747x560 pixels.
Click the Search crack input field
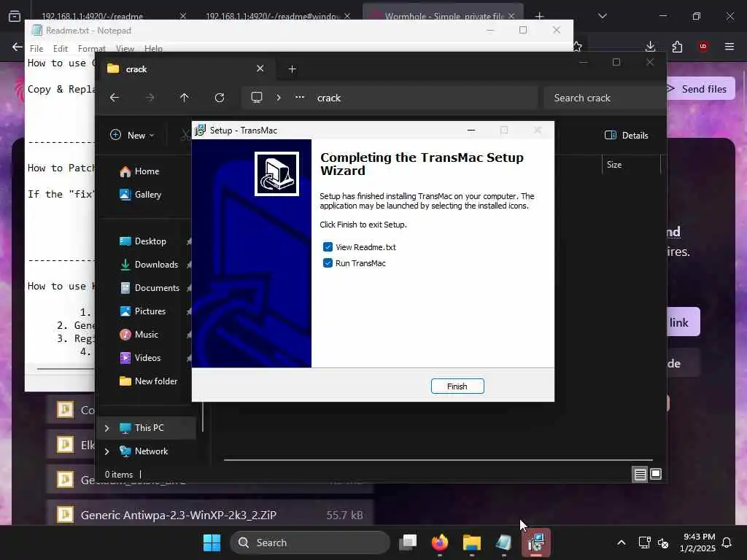(604, 98)
